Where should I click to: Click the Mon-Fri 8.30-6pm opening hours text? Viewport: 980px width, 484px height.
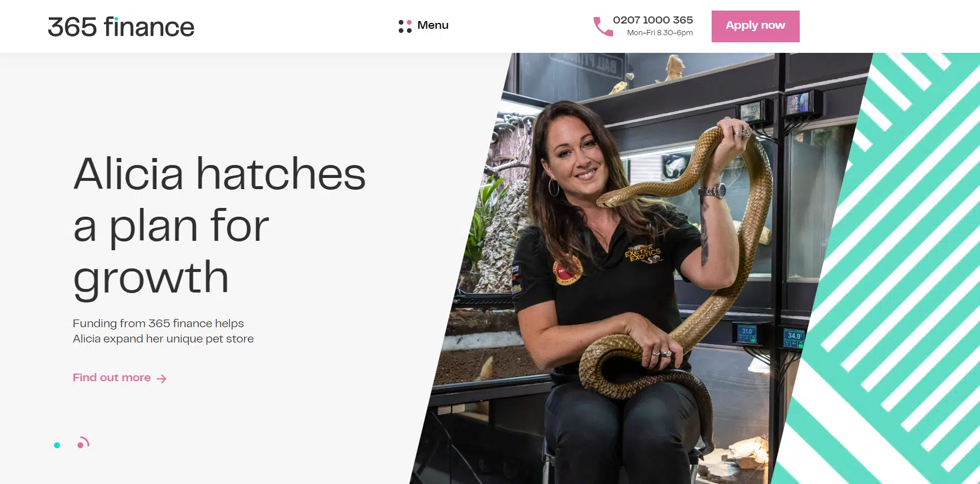point(660,33)
